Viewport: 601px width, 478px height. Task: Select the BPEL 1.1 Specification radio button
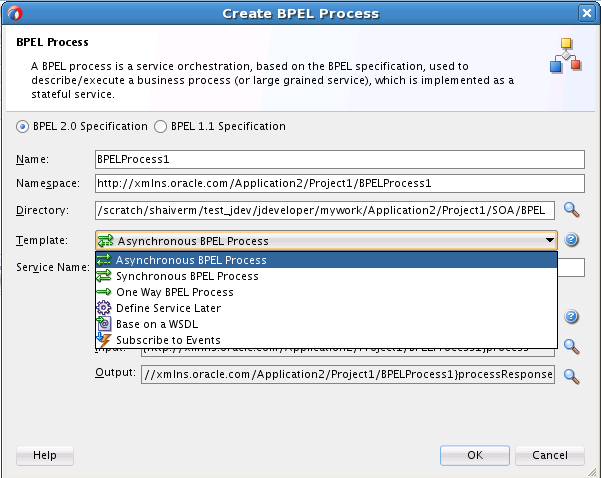pyautogui.click(x=160, y=126)
